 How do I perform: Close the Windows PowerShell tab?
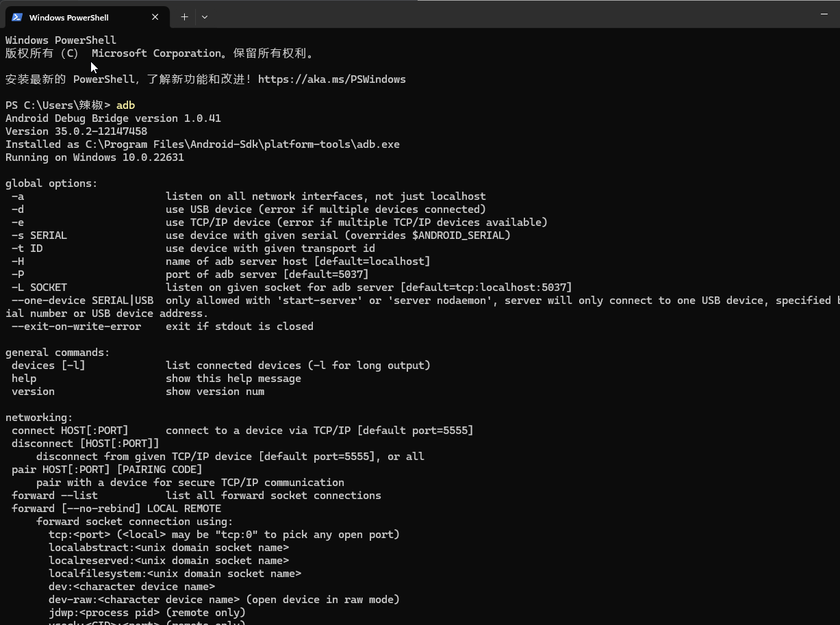click(x=155, y=17)
